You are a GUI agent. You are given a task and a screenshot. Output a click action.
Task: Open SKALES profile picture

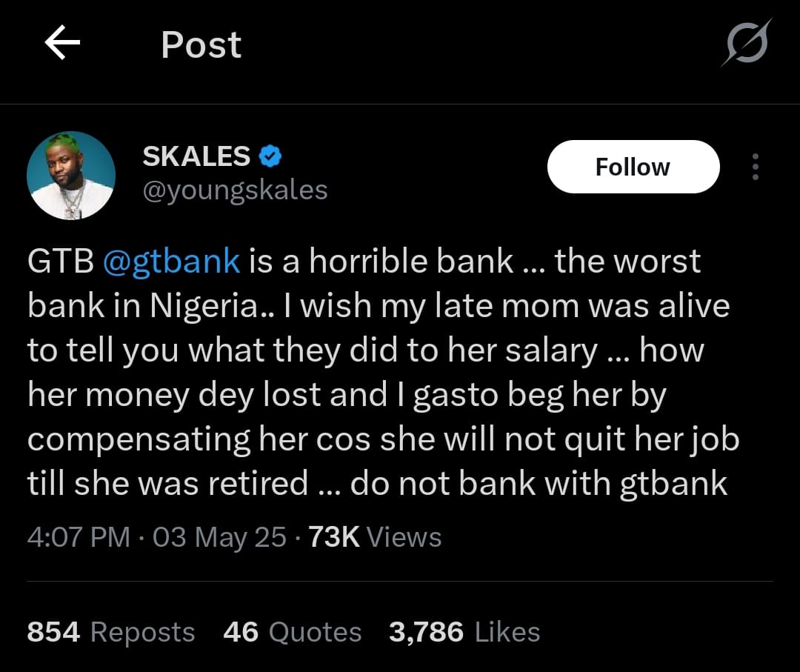point(71,176)
